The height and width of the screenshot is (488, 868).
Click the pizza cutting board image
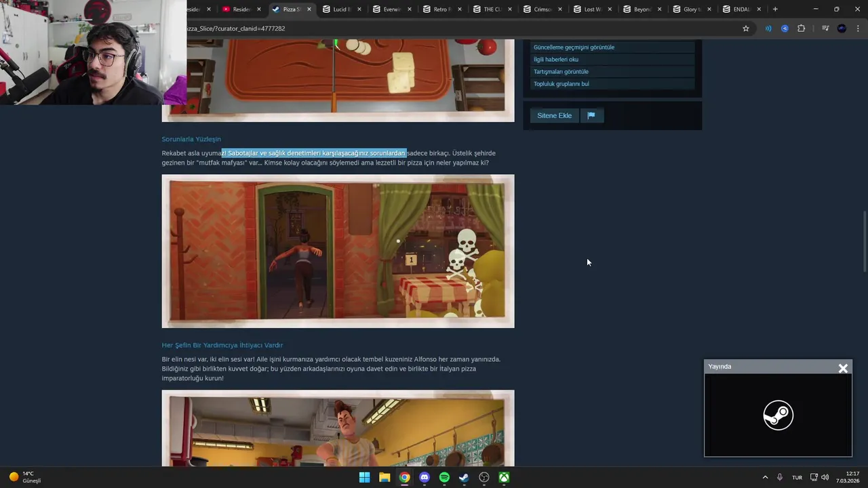click(x=338, y=80)
